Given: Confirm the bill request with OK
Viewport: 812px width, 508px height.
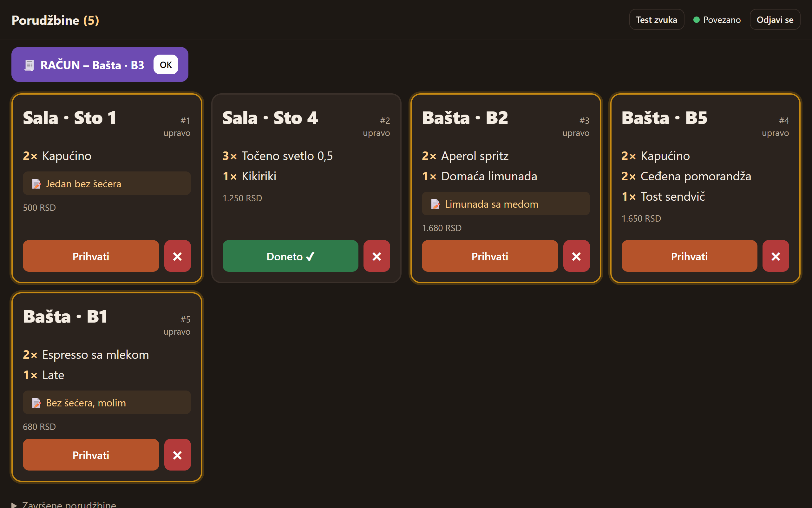Looking at the screenshot, I should click(166, 64).
